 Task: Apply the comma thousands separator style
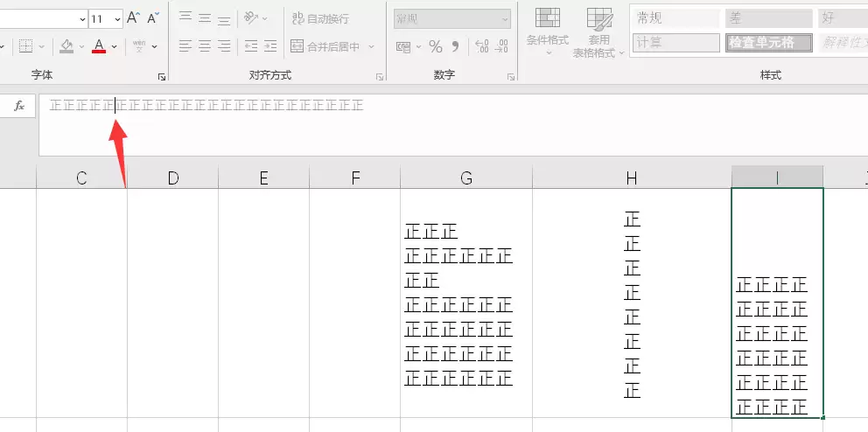coord(456,46)
